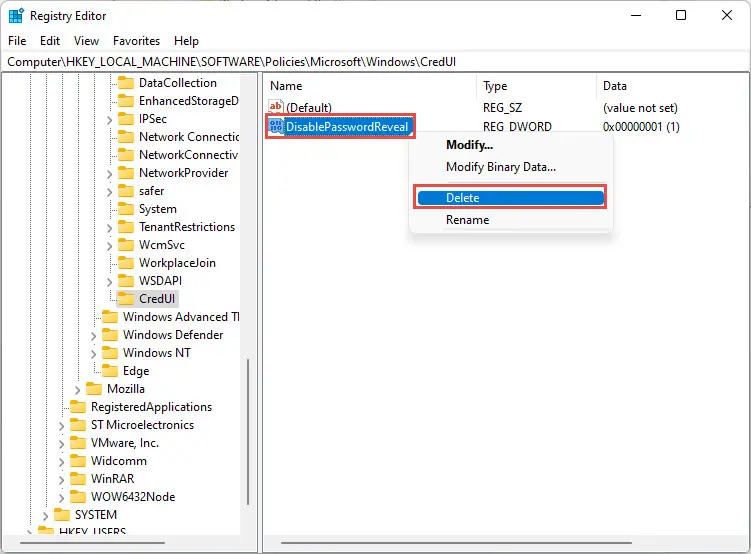
Task: Click the VMware, Inc. folder icon
Action: (x=78, y=443)
